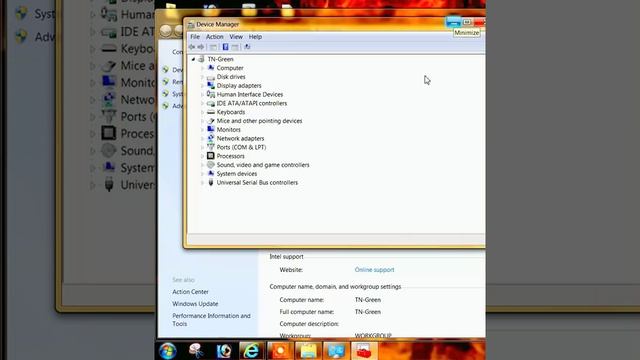Open Internet Explorer from the taskbar
Screen dimensions: 640x360
pos(251,351)
